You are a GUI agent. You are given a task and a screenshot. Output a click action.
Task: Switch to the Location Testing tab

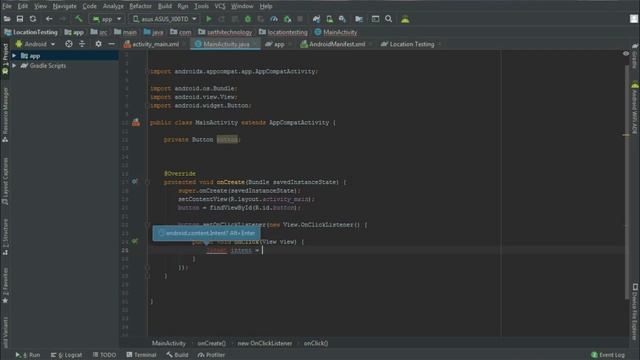click(411, 44)
